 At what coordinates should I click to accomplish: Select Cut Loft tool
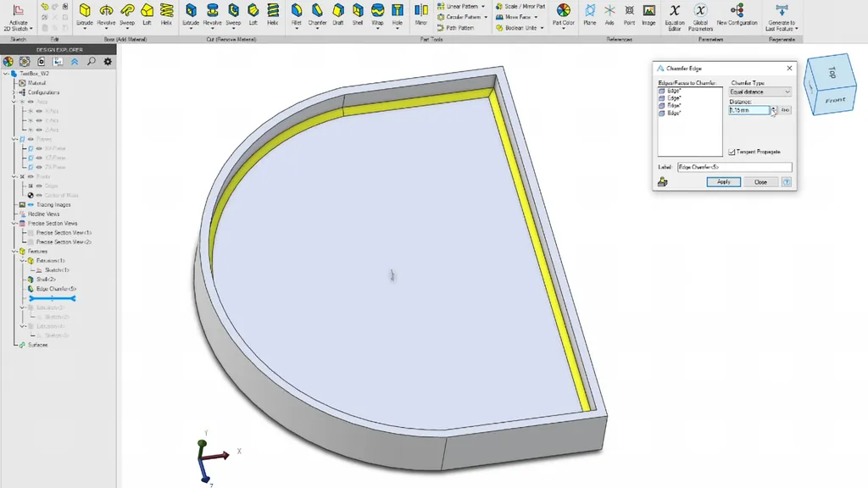point(253,15)
